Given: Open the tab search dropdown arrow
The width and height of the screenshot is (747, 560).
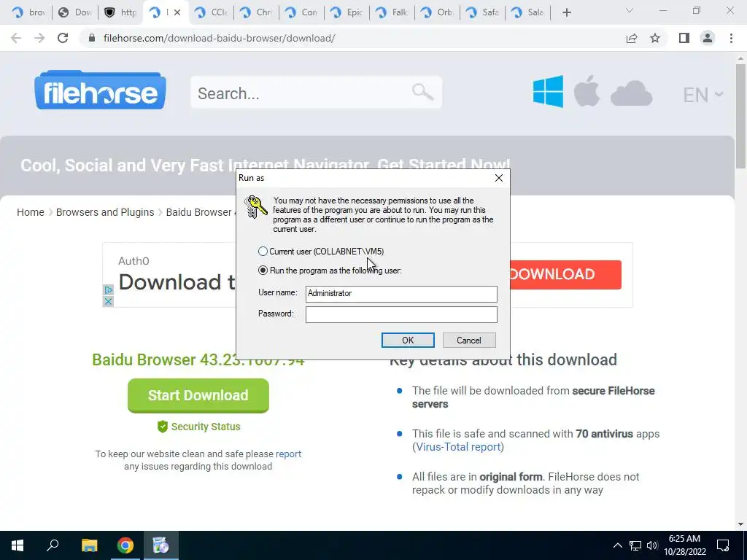Looking at the screenshot, I should click(x=630, y=11).
